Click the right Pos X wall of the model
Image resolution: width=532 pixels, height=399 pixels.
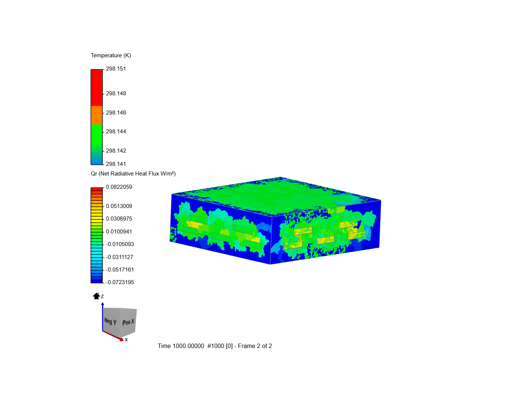(325, 233)
